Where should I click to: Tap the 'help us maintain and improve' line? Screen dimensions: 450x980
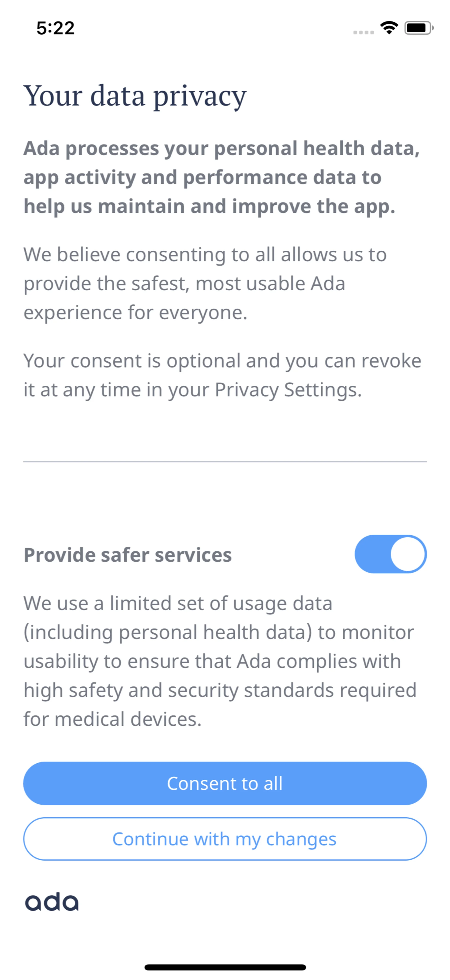(210, 206)
